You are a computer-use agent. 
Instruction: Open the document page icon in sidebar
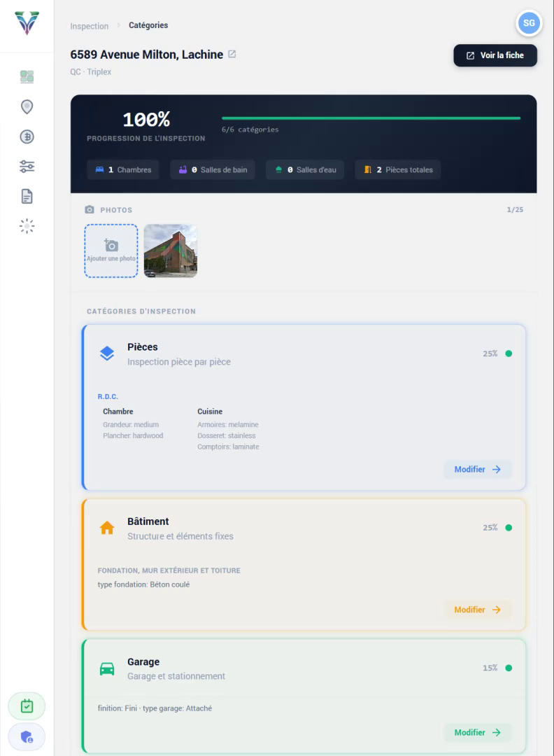click(x=27, y=197)
